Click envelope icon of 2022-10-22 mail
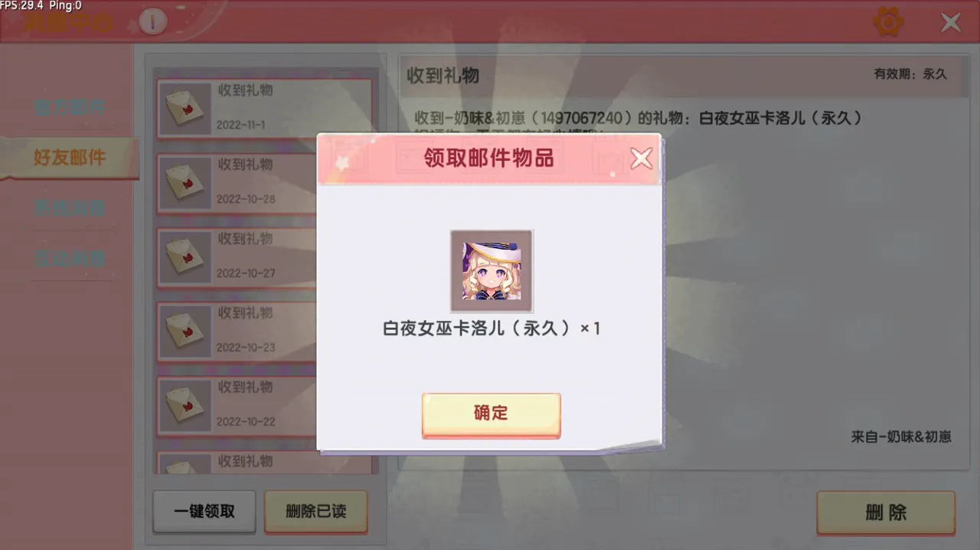 pos(185,406)
